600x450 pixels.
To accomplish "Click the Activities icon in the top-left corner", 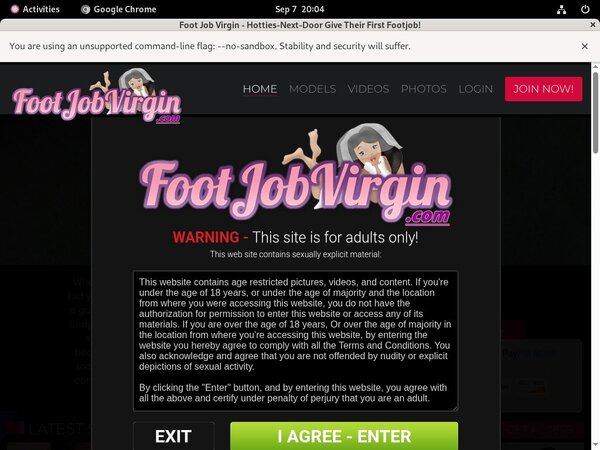I will point(12,9).
